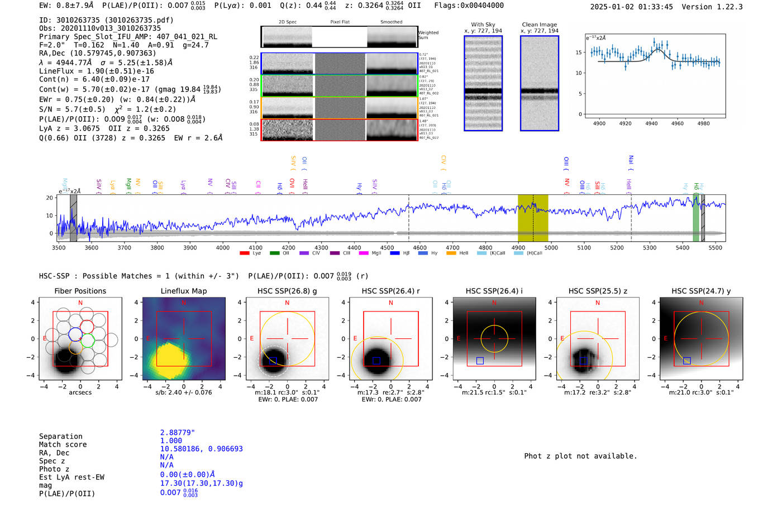The image size is (782, 532).
Task: Click the green shaded band near 5440
Action: (696, 218)
